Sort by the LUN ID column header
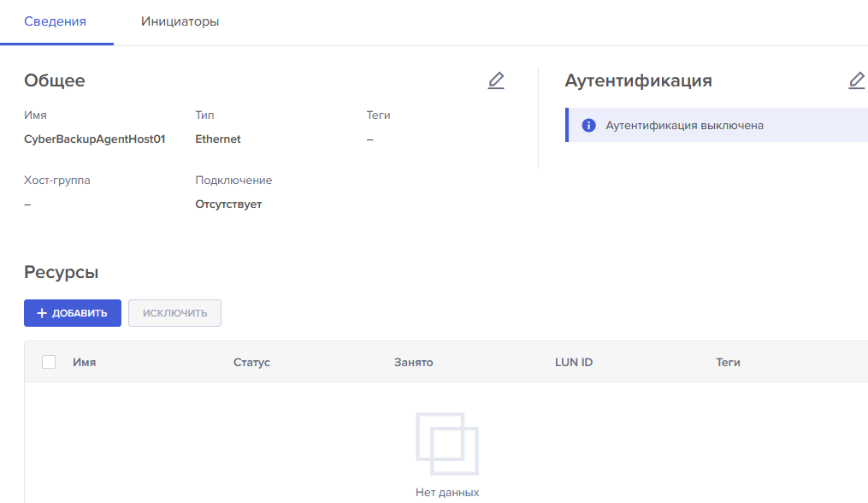The image size is (868, 503). pyautogui.click(x=573, y=363)
